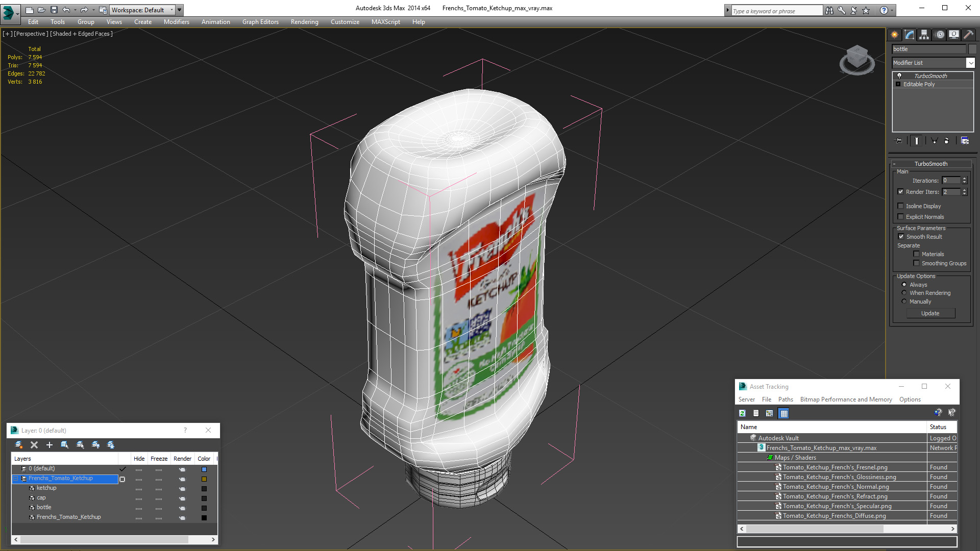Viewport: 980px width, 551px height.
Task: Open the Customize menu
Action: coord(345,22)
